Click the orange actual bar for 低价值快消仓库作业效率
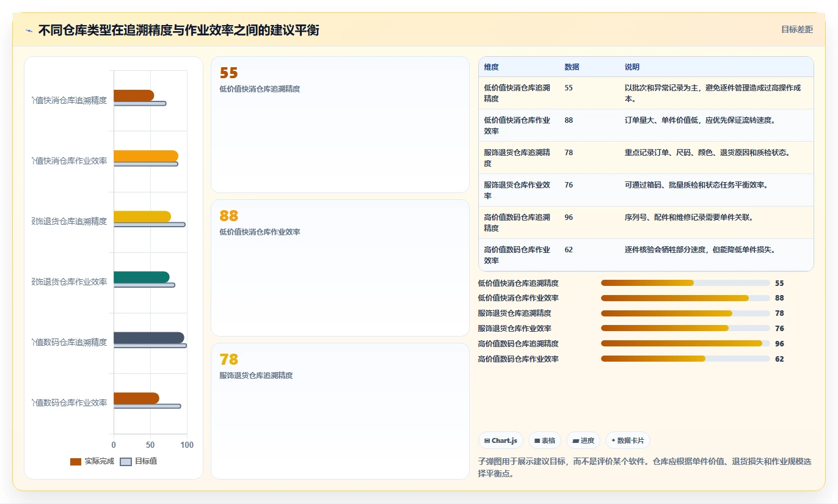The height and width of the screenshot is (504, 838). 146,156
